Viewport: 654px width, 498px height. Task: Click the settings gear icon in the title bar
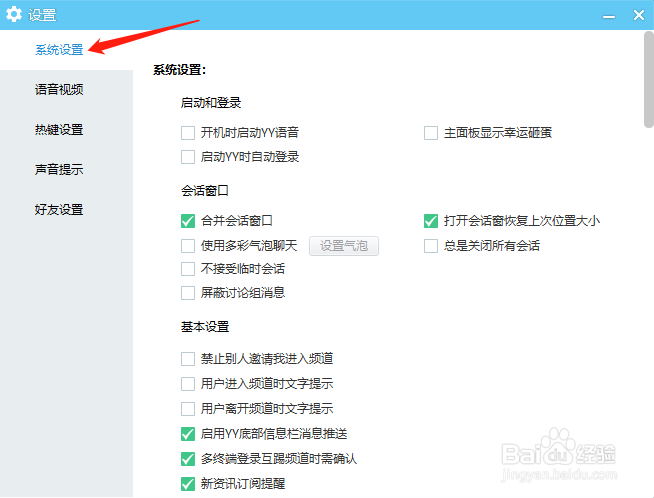click(x=14, y=15)
